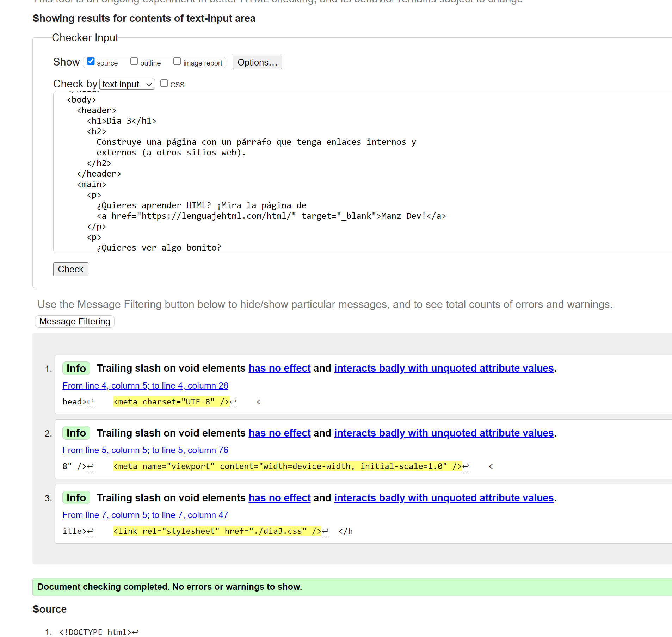672x637 pixels.
Task: Open second message's 'has no effect' link
Action: [x=279, y=433]
